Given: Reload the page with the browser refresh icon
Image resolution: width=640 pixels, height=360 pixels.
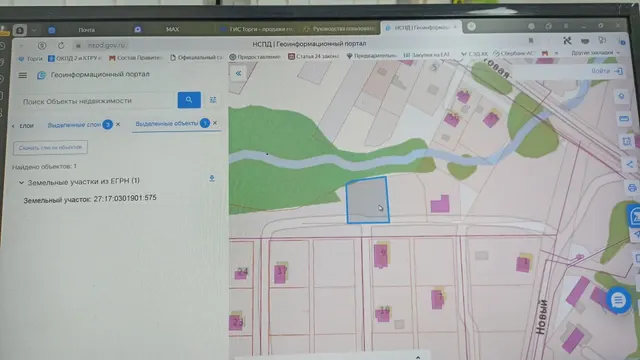Looking at the screenshot, I should [x=61, y=45].
